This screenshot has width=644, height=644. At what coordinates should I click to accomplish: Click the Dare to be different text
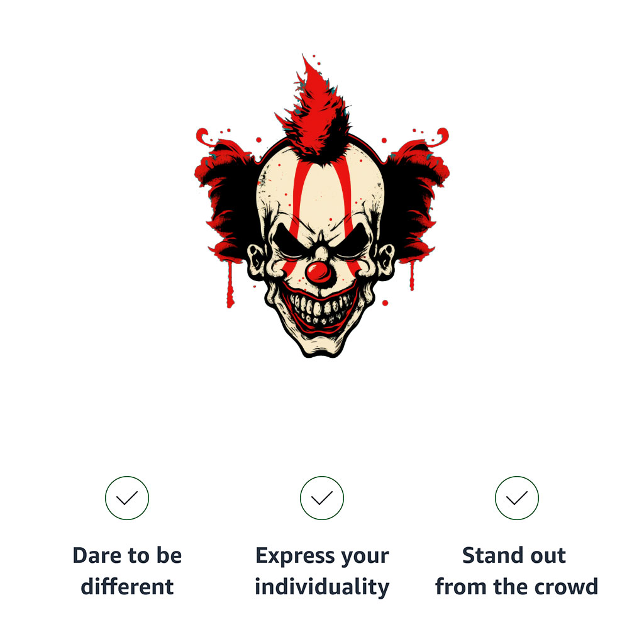coord(127,570)
